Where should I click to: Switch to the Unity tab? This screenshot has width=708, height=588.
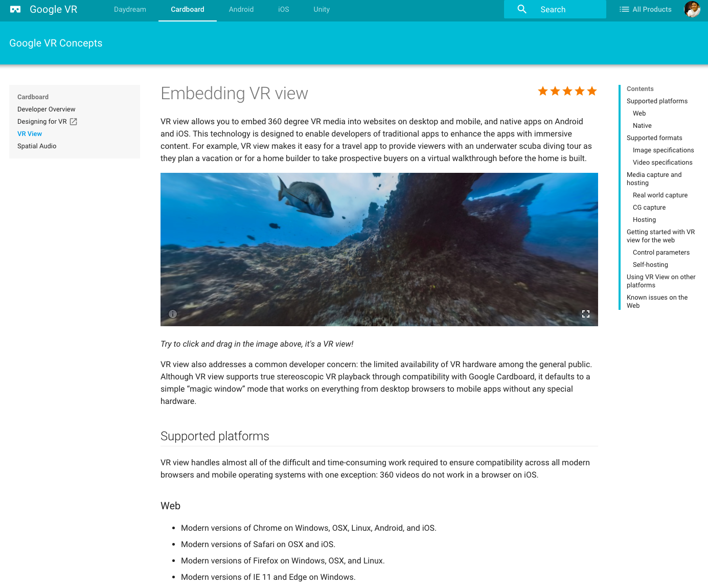click(x=322, y=9)
